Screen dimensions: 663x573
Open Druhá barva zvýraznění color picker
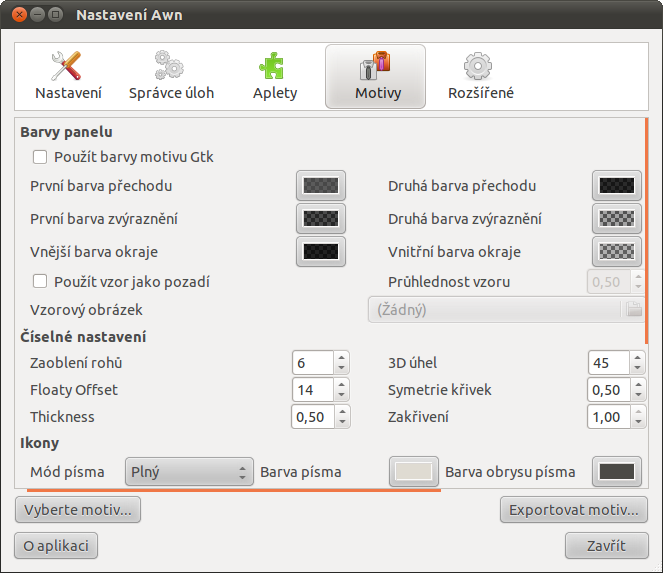click(x=617, y=219)
